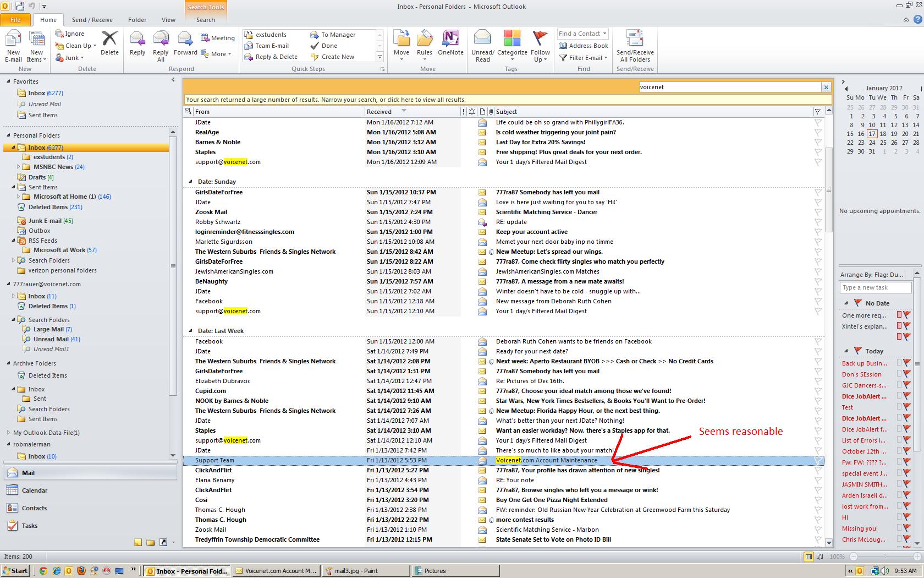Select January 17 in the calendar
Screen dimensions: 924x578
[x=872, y=134]
